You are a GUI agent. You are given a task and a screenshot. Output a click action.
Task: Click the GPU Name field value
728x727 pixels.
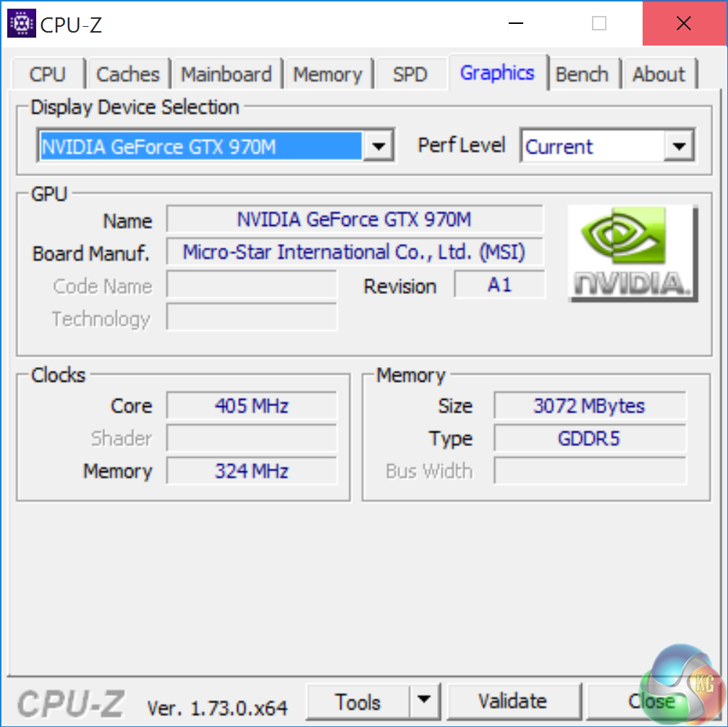pyautogui.click(x=355, y=219)
